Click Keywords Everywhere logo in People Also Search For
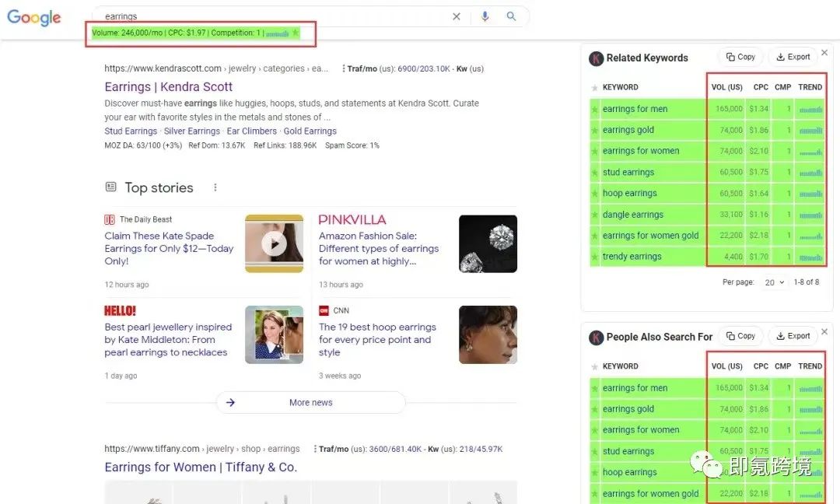Image resolution: width=840 pixels, height=504 pixels. tap(597, 338)
